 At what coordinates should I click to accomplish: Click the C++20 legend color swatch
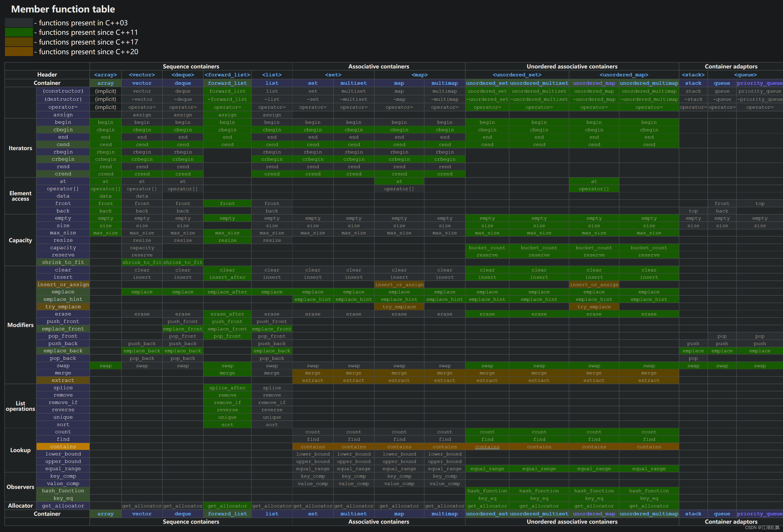pyautogui.click(x=19, y=52)
